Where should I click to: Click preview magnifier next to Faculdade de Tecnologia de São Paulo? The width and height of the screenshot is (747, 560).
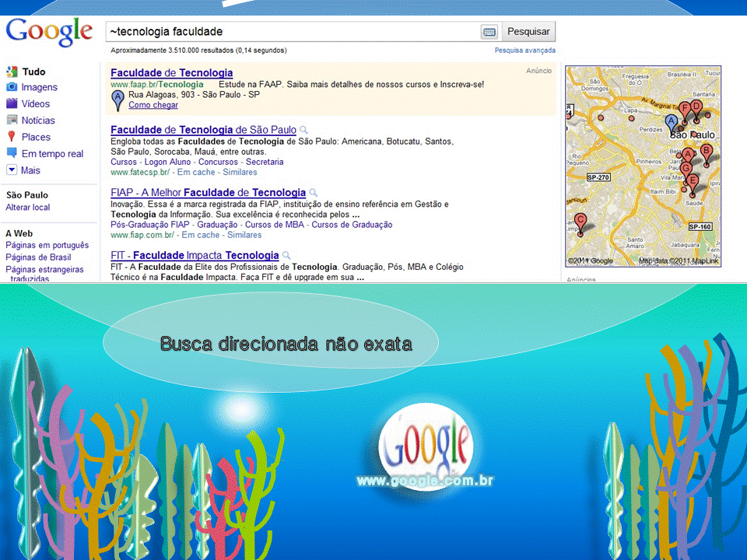click(303, 130)
